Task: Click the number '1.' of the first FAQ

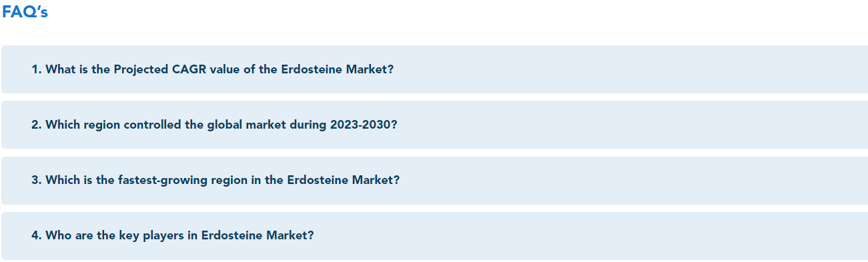Action: (x=37, y=69)
